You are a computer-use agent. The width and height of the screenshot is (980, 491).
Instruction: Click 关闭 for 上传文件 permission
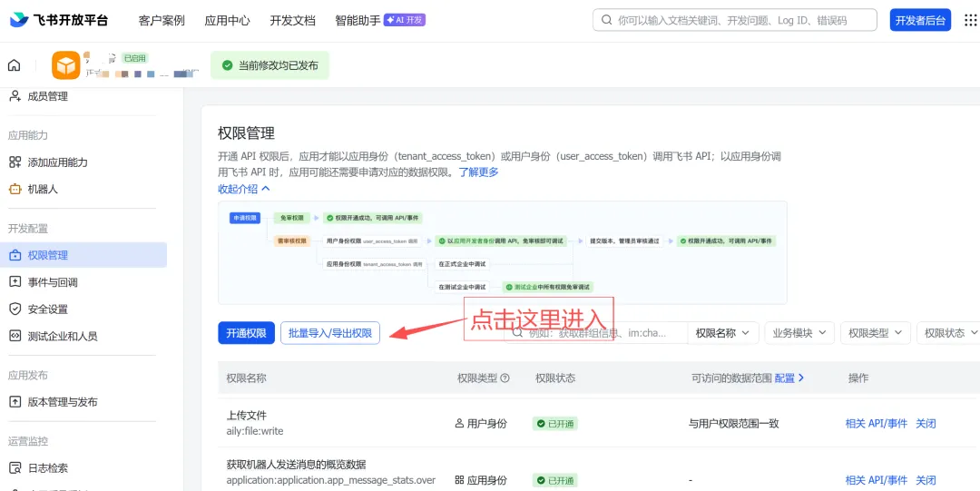[x=926, y=424]
